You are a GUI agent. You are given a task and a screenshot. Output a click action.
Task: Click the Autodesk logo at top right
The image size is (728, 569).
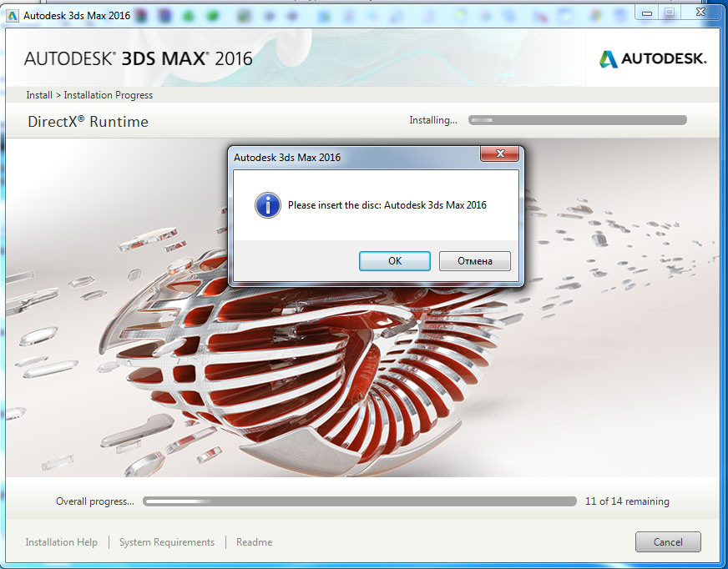click(652, 58)
